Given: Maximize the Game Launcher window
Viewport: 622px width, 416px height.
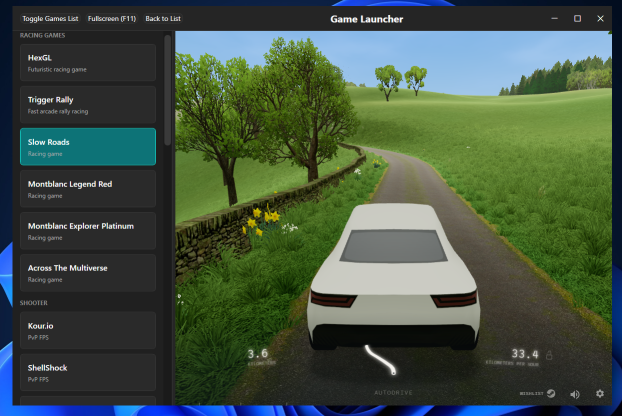Looking at the screenshot, I should tap(578, 19).
